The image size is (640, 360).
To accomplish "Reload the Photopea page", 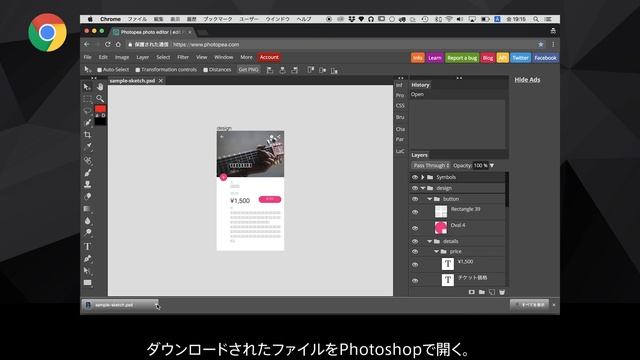I will click(x=107, y=44).
